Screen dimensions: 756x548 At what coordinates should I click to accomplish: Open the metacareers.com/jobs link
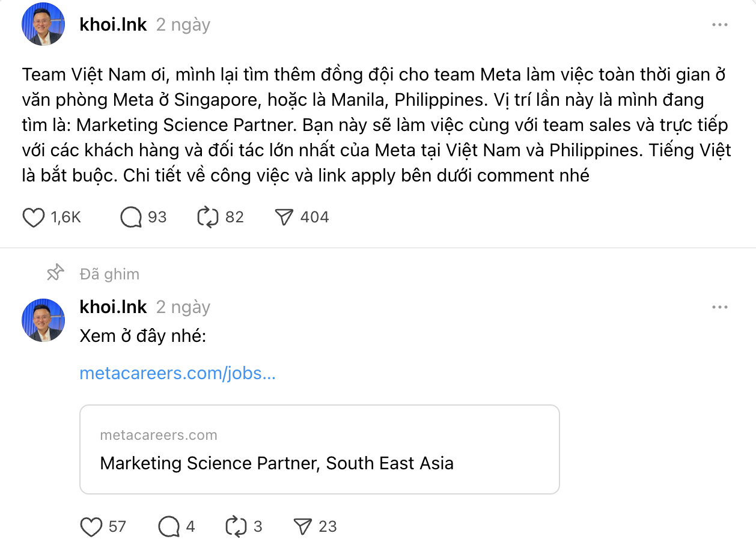pyautogui.click(x=176, y=373)
